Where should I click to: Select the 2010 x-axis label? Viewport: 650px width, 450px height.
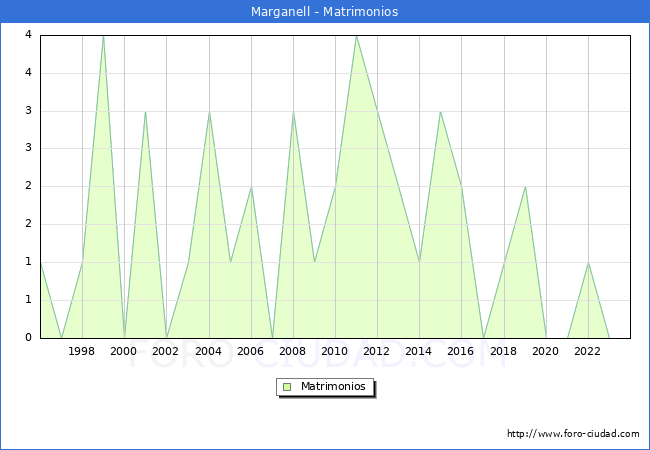pos(335,351)
